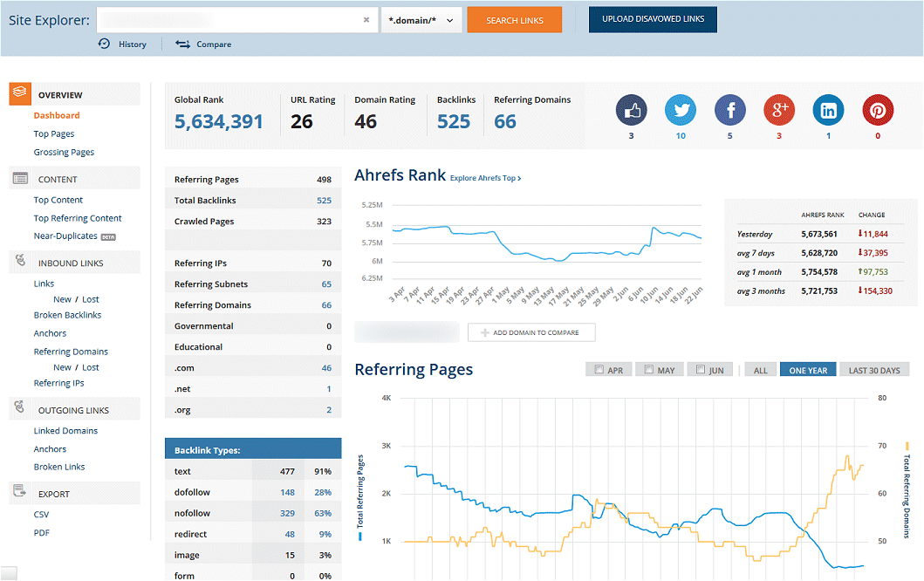Click the UPLOAD DISAVOWED LINKS button
This screenshot has height=581, width=924.
[x=653, y=19]
